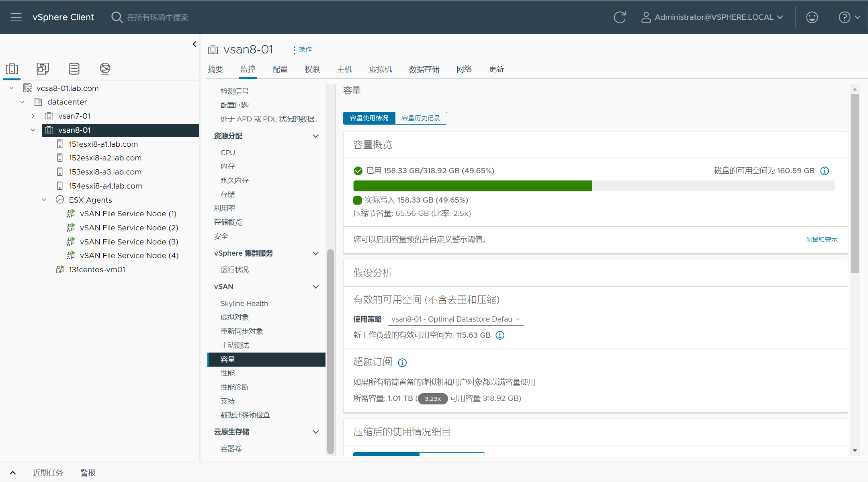Open 数据迁移预检查 menu item
The width and height of the screenshot is (868, 482).
(245, 415)
